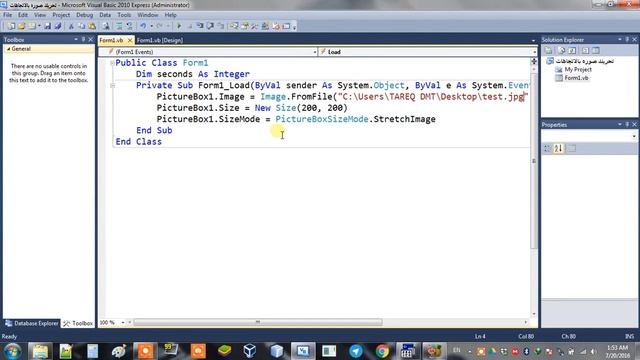This screenshot has width=640, height=360.
Task: Click the editor's horizontal scrollbar thumb
Action: [x=258, y=322]
